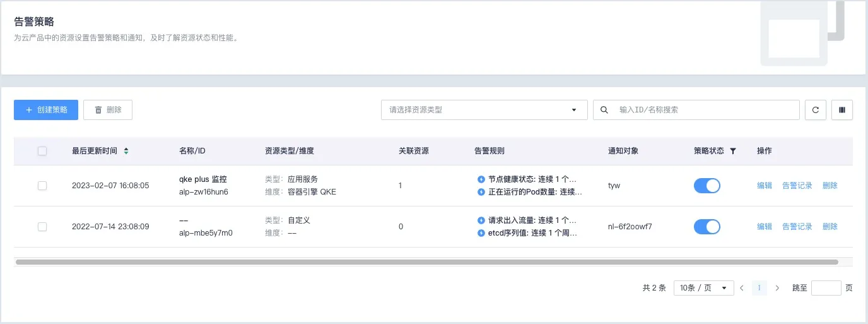Click the 跳至 page number input field
Viewport: 868px width, 324px height.
click(x=826, y=288)
